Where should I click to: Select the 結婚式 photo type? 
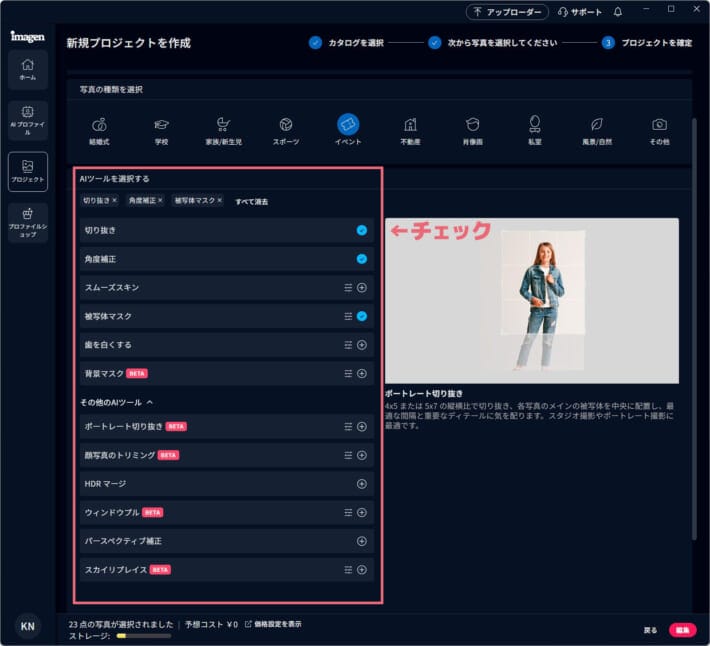[x=99, y=131]
